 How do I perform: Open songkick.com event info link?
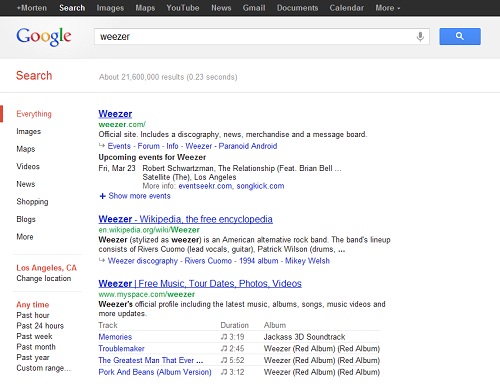pyautogui.click(x=260, y=186)
